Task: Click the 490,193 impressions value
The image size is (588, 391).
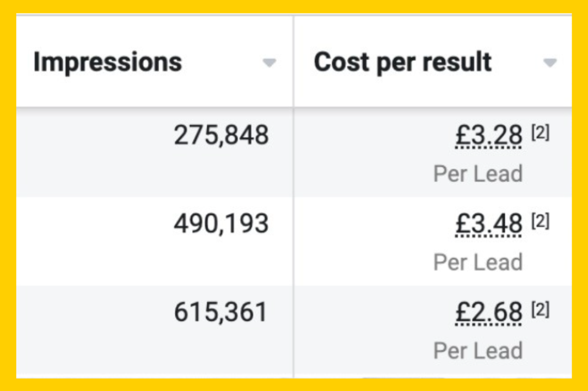Action: coord(221,224)
